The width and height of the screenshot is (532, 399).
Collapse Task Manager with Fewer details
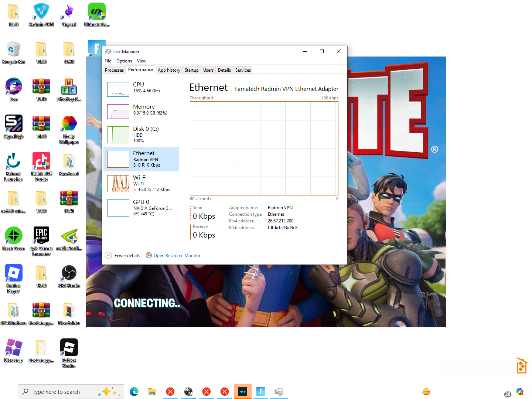coord(123,256)
